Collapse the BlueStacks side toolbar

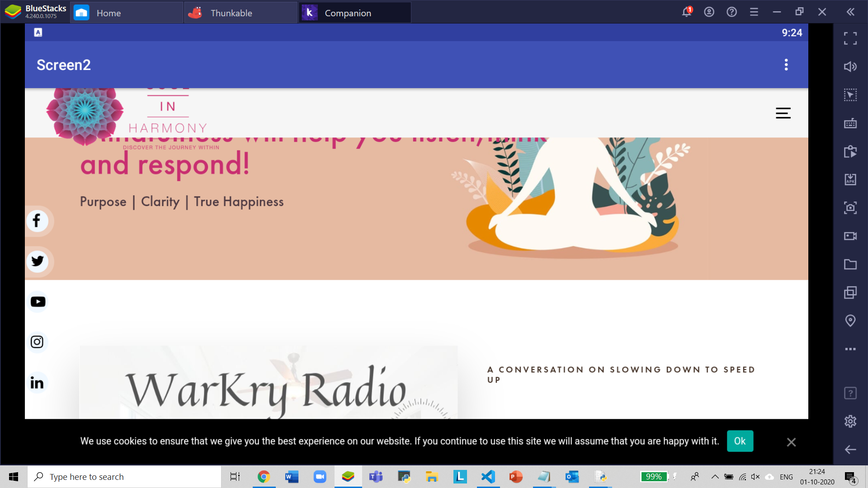[850, 12]
